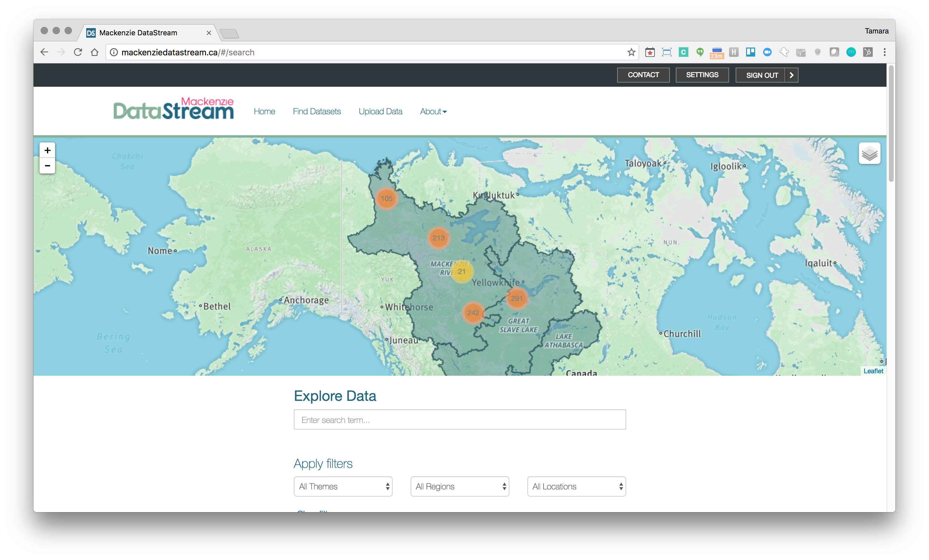Click the 242 cluster marker on the map
929x560 pixels.
coord(473,312)
